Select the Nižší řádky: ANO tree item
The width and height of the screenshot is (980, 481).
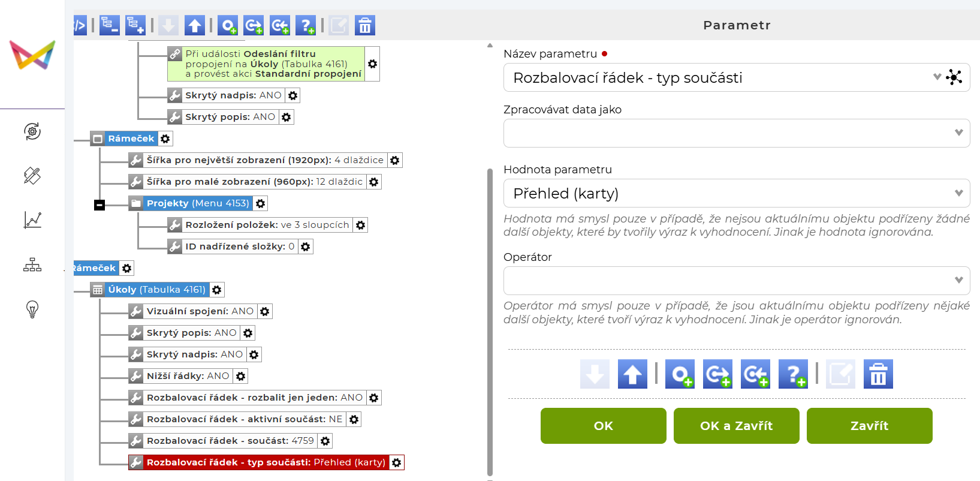click(x=188, y=376)
